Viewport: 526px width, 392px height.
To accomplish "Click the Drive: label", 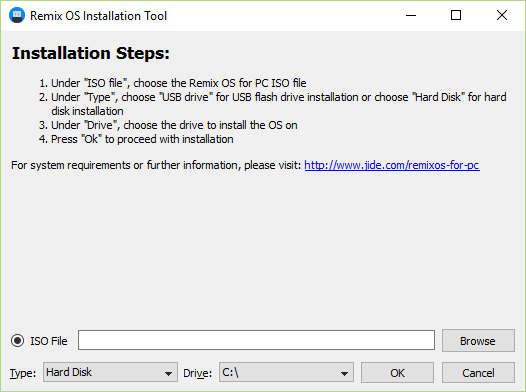I will (x=198, y=373).
